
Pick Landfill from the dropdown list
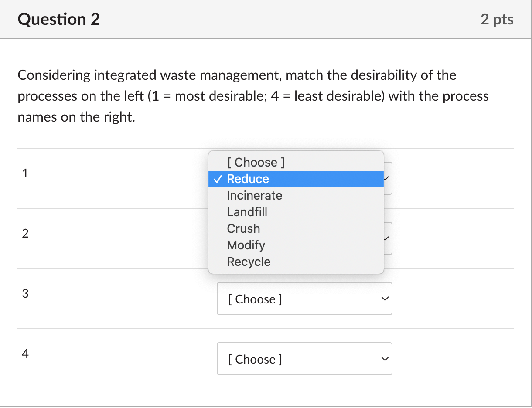click(247, 212)
